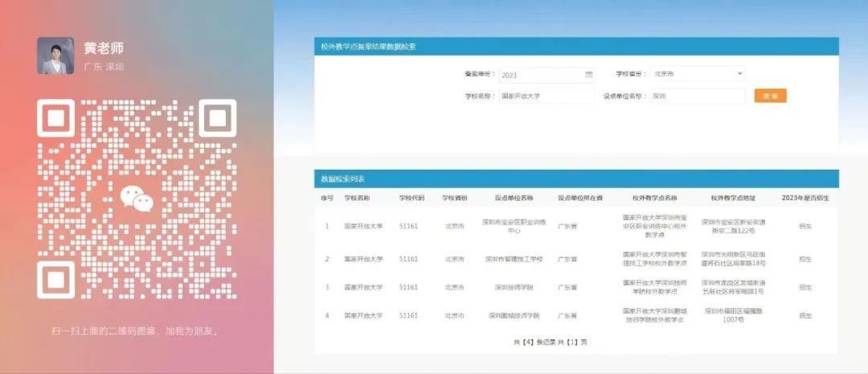Click 深圳鹏城技师学院 unit cell in row 4
Viewport: 868px width, 374px height.
[x=514, y=315]
